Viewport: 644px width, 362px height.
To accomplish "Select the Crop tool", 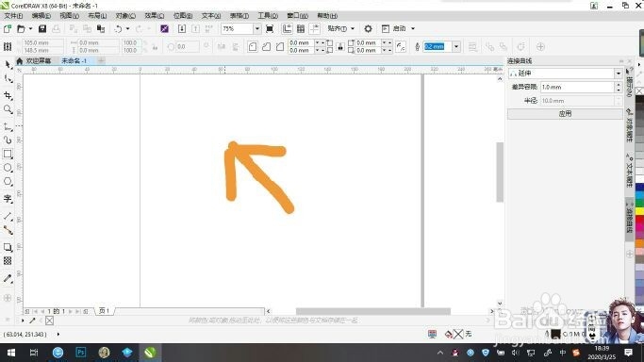I will pyautogui.click(x=8, y=95).
